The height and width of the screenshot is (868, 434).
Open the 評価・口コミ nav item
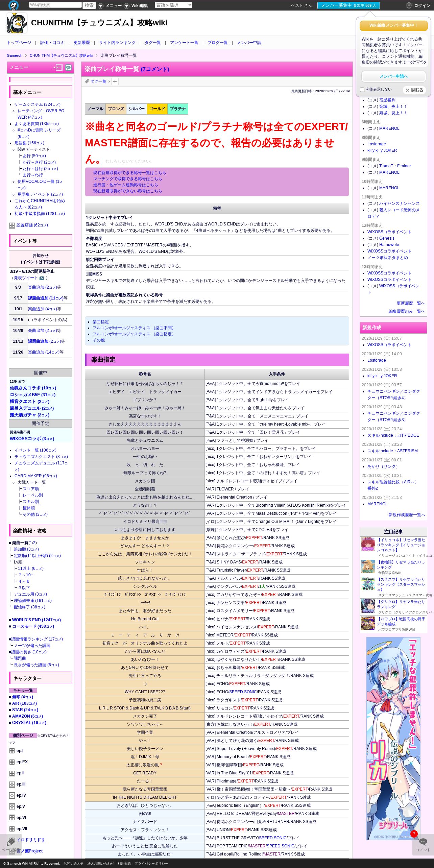52,43
